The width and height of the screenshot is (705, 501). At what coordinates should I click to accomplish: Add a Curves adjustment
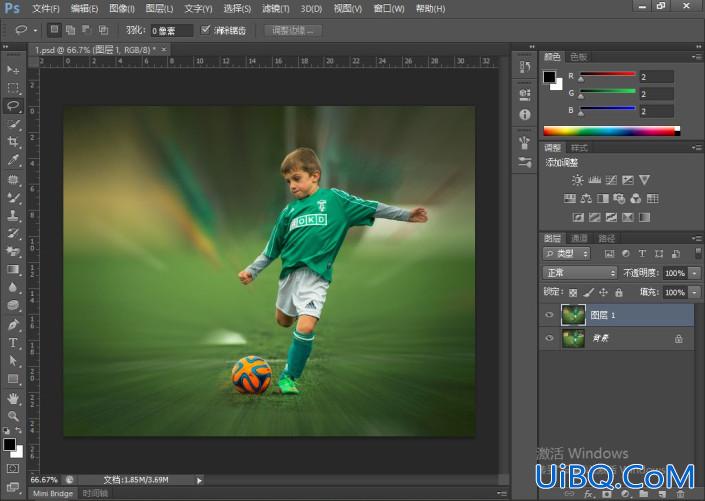[x=611, y=180]
